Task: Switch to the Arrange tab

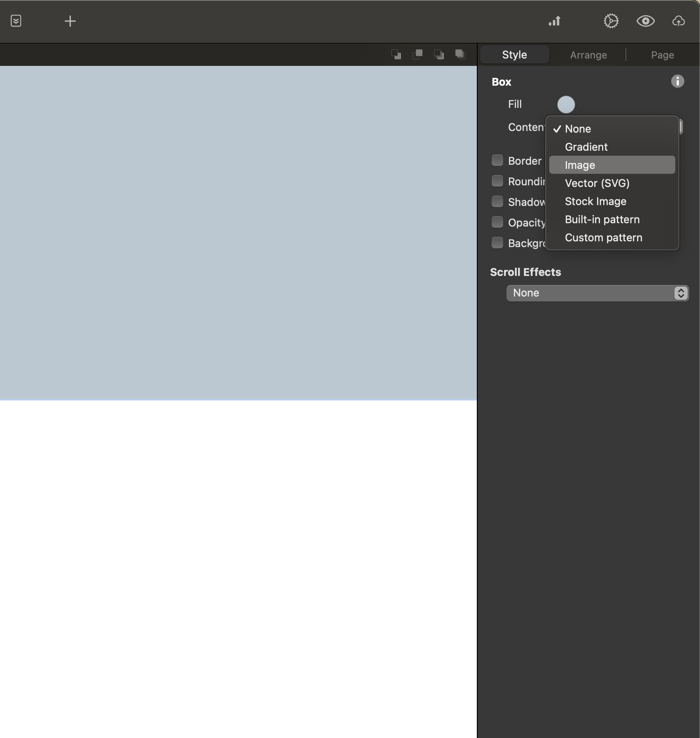Action: [x=588, y=55]
